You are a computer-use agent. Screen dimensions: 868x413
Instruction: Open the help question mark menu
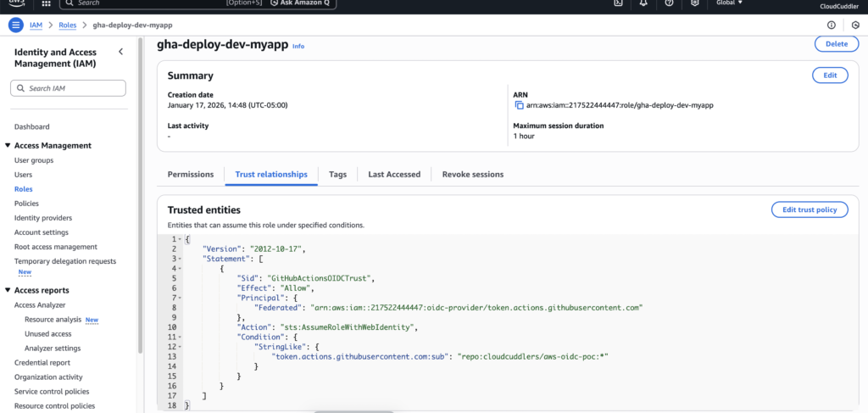point(670,3)
